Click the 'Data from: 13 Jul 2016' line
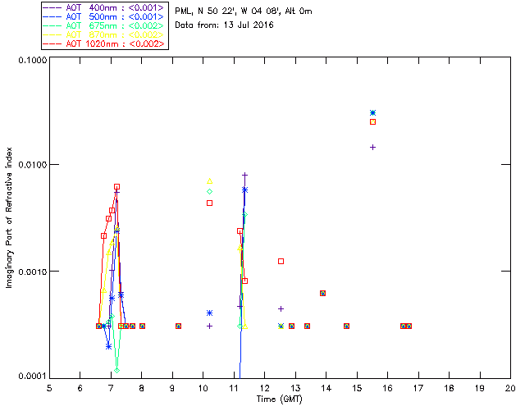This screenshot has width=525, height=420. tap(224, 25)
